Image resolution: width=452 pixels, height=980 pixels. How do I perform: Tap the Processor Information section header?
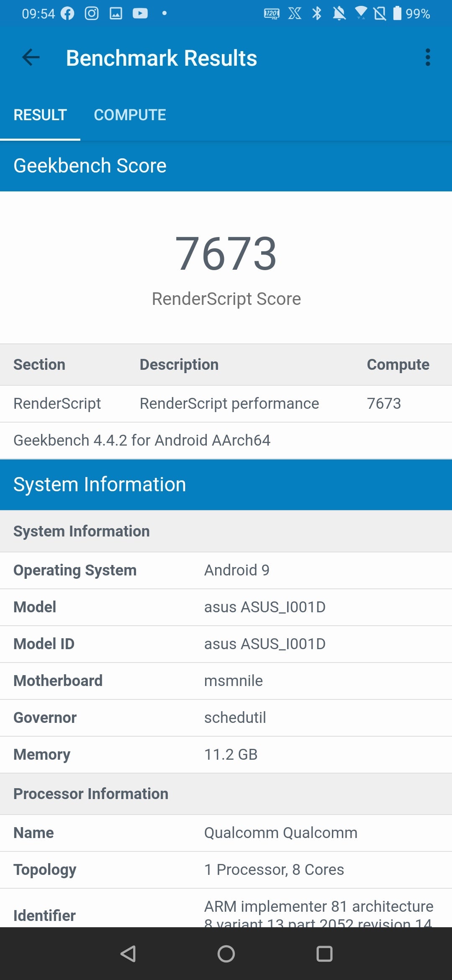point(226,794)
